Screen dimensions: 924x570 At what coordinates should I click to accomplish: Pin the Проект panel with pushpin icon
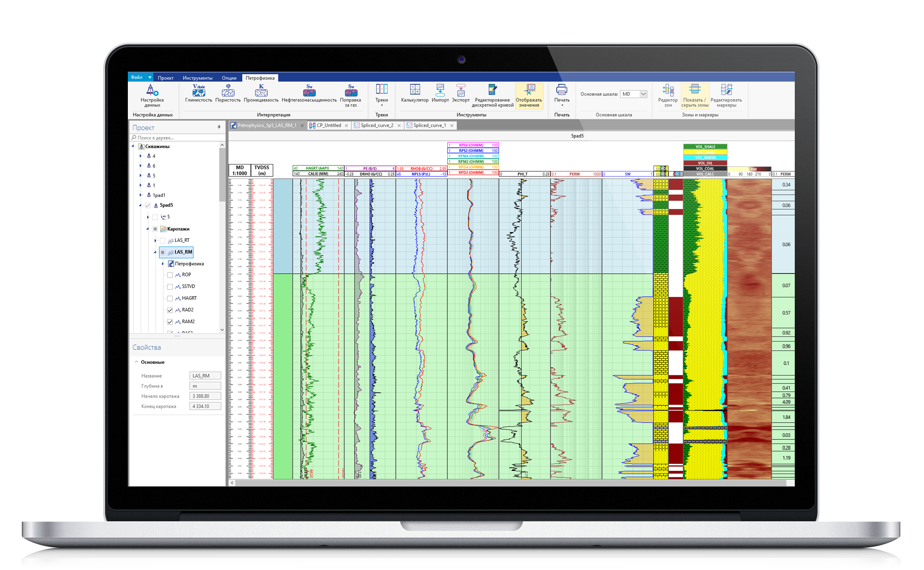click(219, 127)
